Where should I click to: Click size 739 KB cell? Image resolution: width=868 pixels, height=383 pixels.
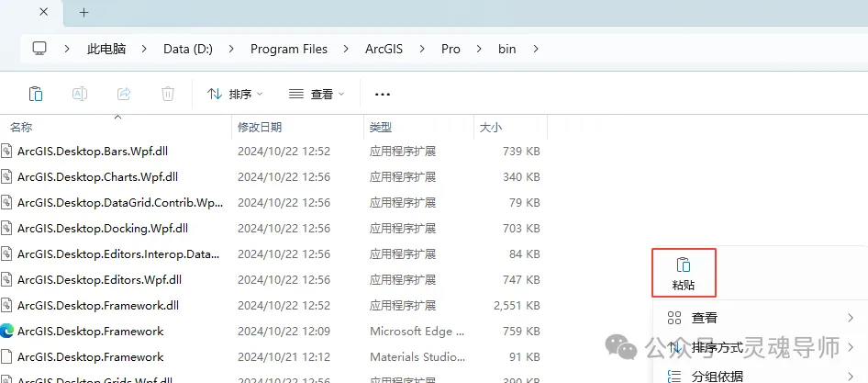pyautogui.click(x=521, y=152)
